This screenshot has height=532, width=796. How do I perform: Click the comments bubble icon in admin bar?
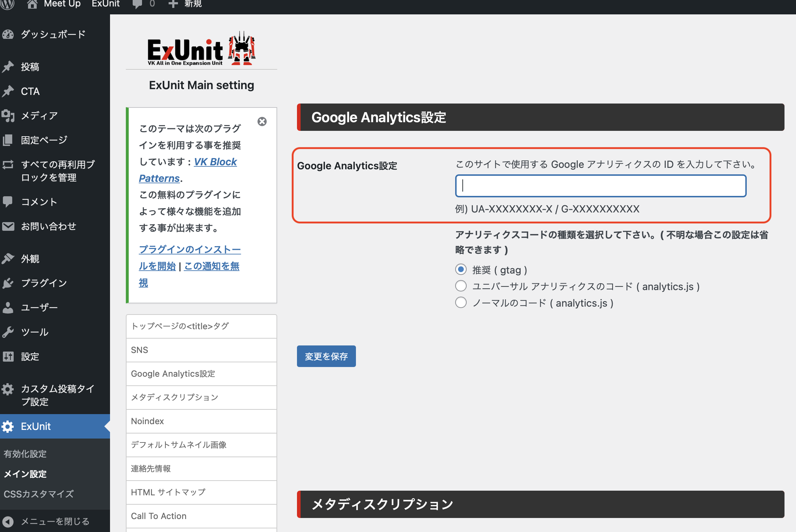click(x=137, y=4)
